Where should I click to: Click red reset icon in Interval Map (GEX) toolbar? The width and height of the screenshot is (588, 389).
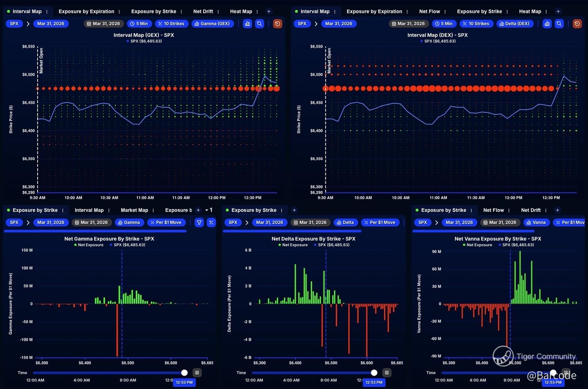pos(278,24)
